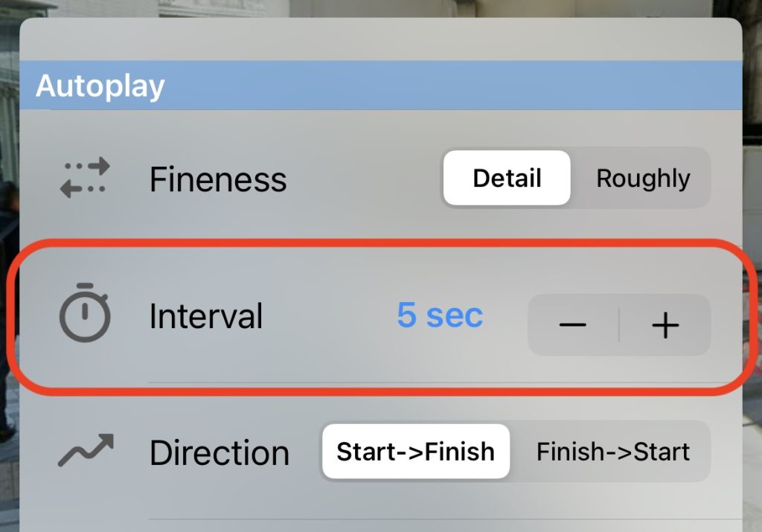Click empty space between Fineness and Detail
The width and height of the screenshot is (762, 532).
click(365, 179)
